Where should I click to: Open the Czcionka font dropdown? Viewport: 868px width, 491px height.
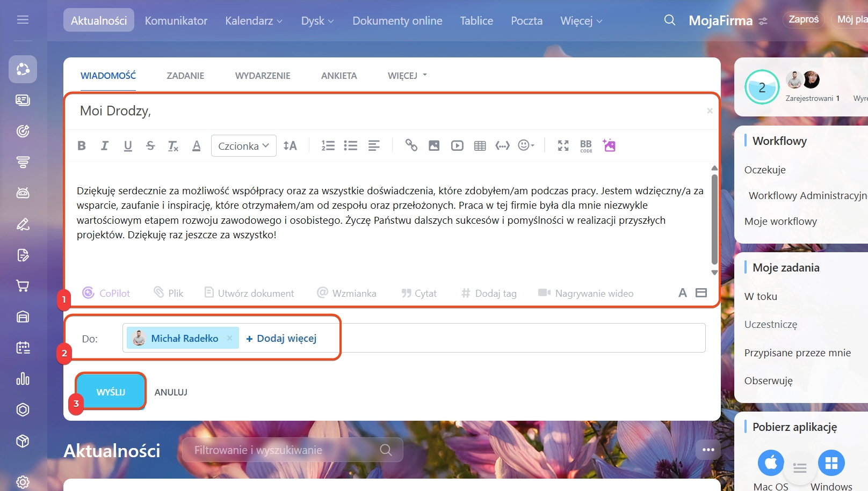pyautogui.click(x=244, y=146)
